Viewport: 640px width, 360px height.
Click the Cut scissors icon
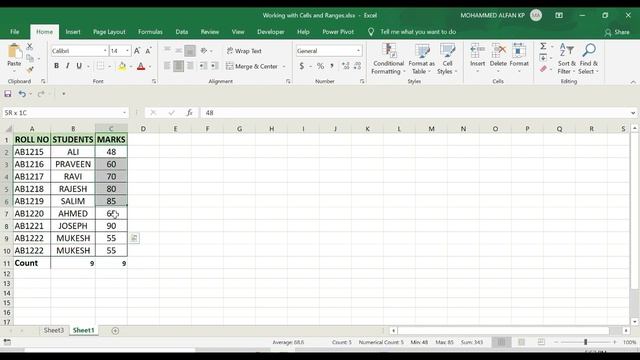[x=29, y=47]
